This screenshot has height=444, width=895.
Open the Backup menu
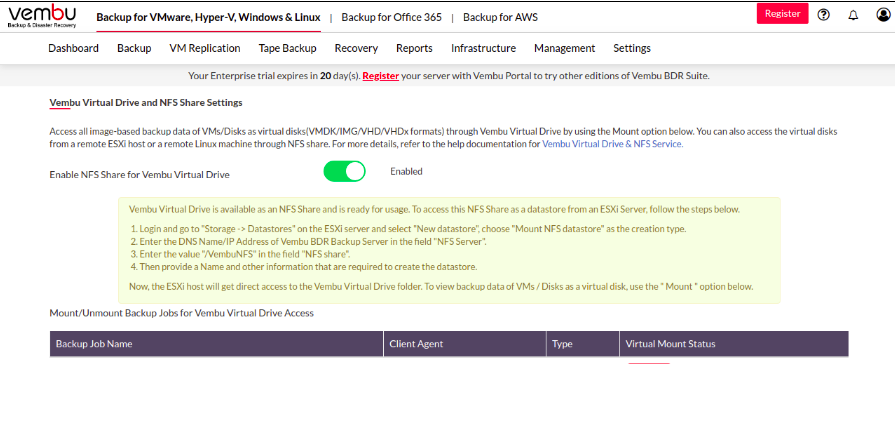[134, 49]
